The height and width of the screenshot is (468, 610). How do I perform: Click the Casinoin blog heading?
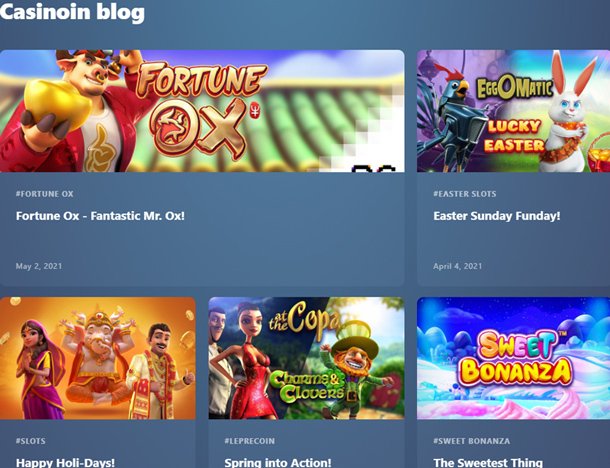72,11
